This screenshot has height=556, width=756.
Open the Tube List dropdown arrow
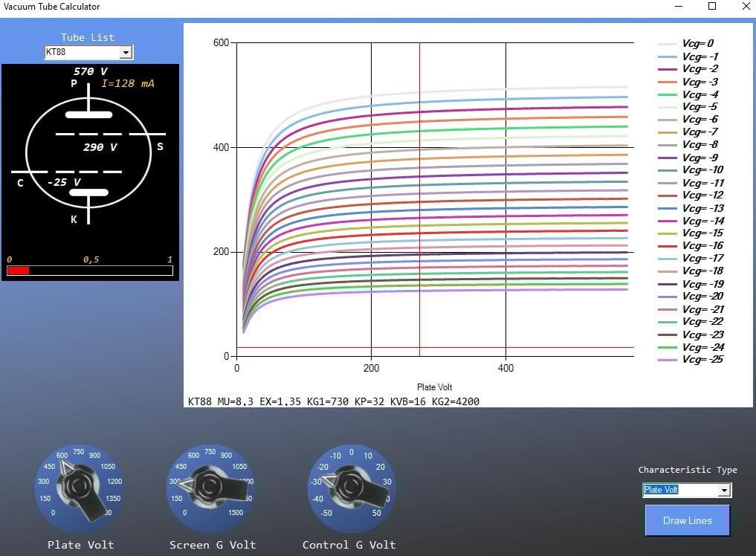(x=126, y=52)
